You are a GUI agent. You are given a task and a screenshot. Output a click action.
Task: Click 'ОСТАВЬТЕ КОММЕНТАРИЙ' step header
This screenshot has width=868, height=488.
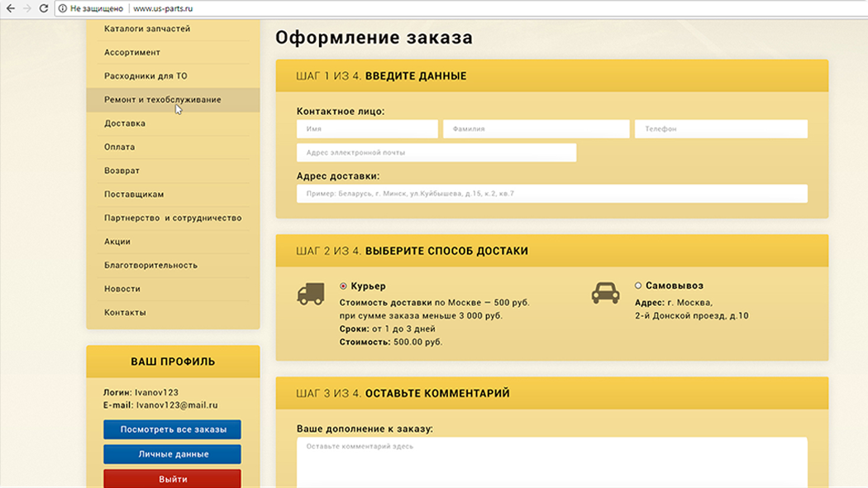[437, 393]
